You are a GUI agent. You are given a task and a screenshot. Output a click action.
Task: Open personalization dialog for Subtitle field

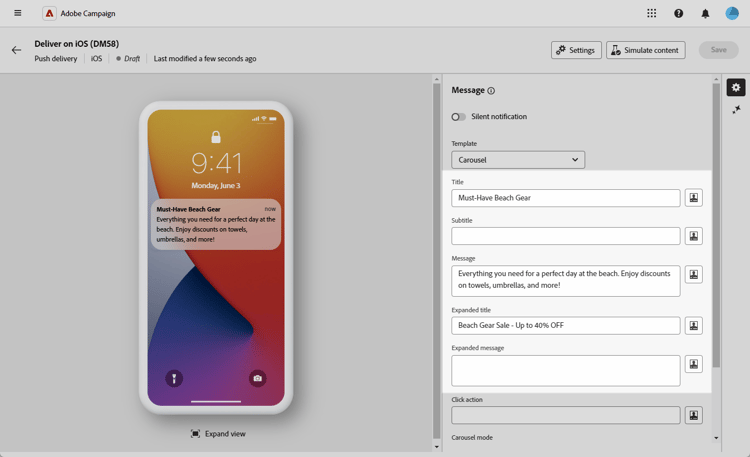(694, 236)
